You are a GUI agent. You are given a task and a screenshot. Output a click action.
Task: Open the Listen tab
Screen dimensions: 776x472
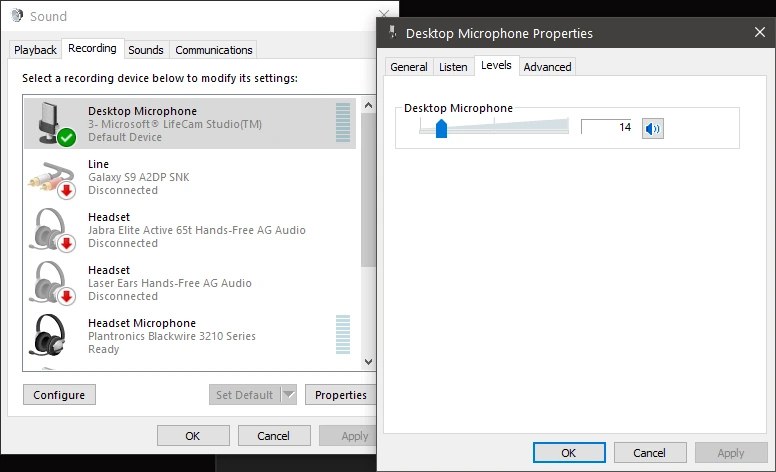453,67
